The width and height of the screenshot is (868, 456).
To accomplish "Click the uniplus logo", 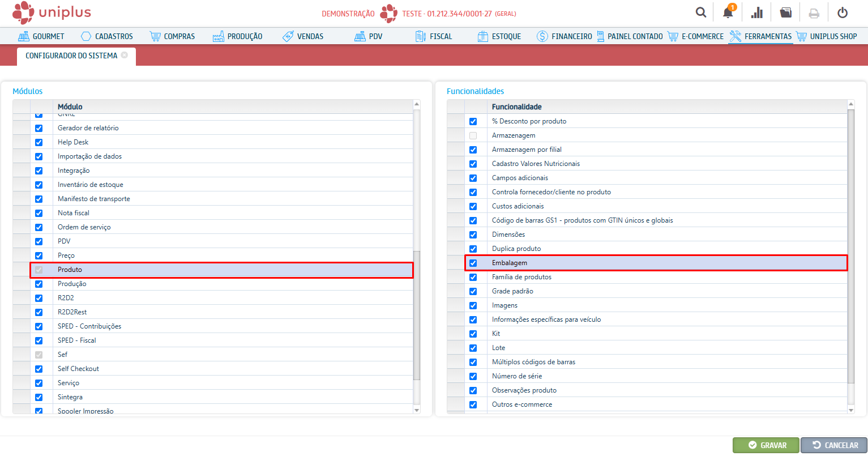I will (52, 12).
